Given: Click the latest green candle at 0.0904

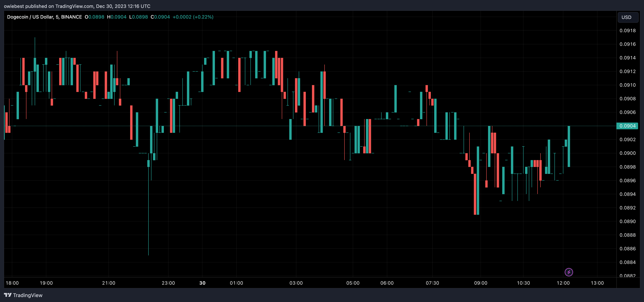Looking at the screenshot, I should pos(569,146).
